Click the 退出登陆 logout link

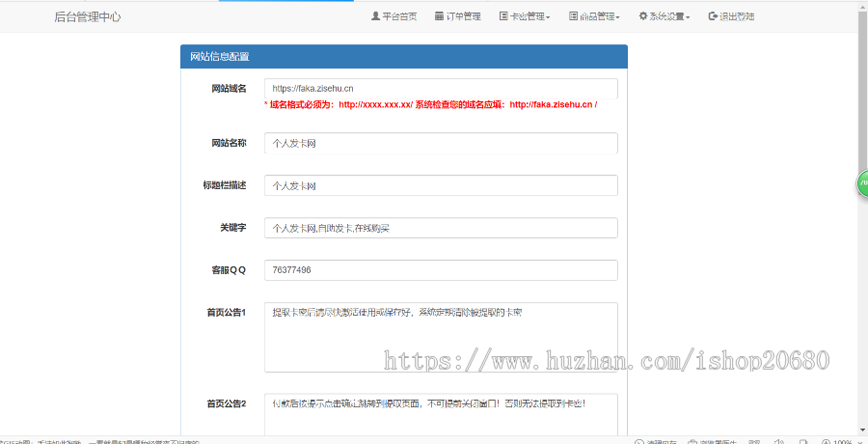(x=731, y=16)
